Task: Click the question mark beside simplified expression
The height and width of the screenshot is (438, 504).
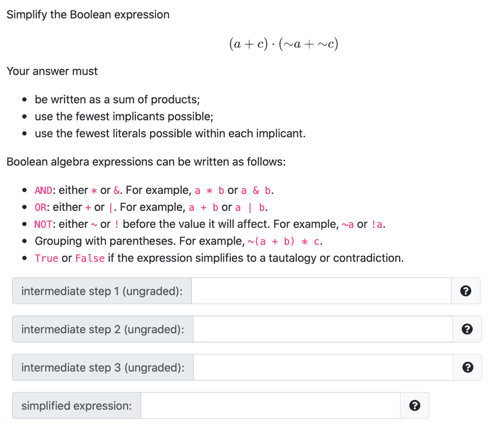Action: 415,405
